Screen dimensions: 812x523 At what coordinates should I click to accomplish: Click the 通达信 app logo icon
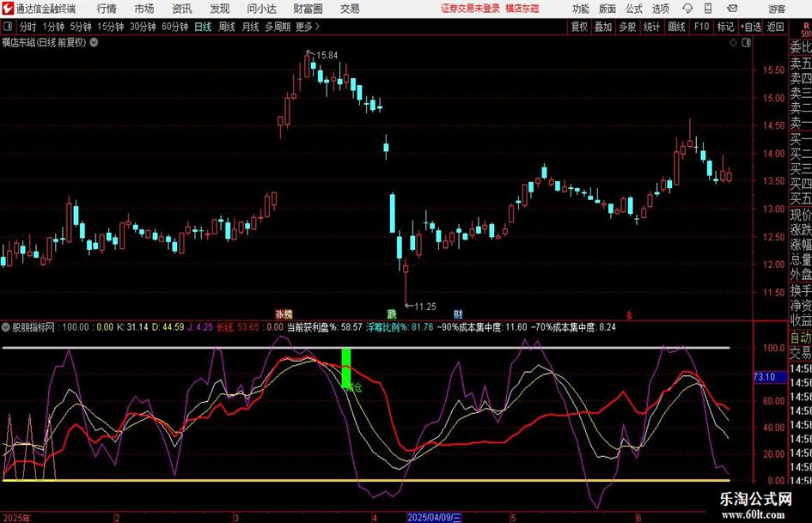point(8,9)
